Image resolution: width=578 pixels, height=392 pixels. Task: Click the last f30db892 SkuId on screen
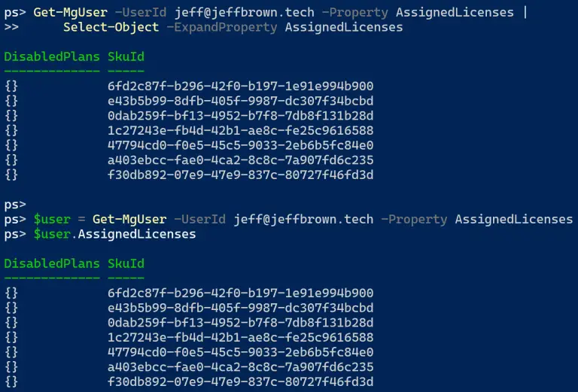point(241,381)
